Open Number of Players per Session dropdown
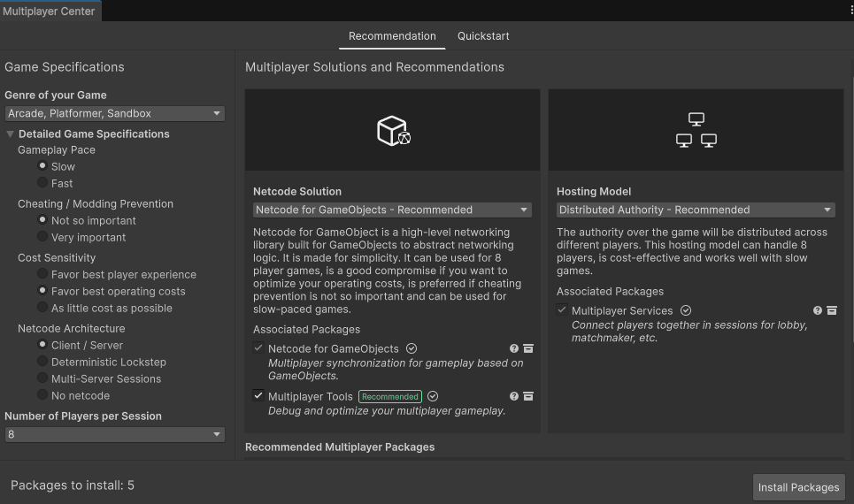The width and height of the screenshot is (854, 504). (115, 434)
